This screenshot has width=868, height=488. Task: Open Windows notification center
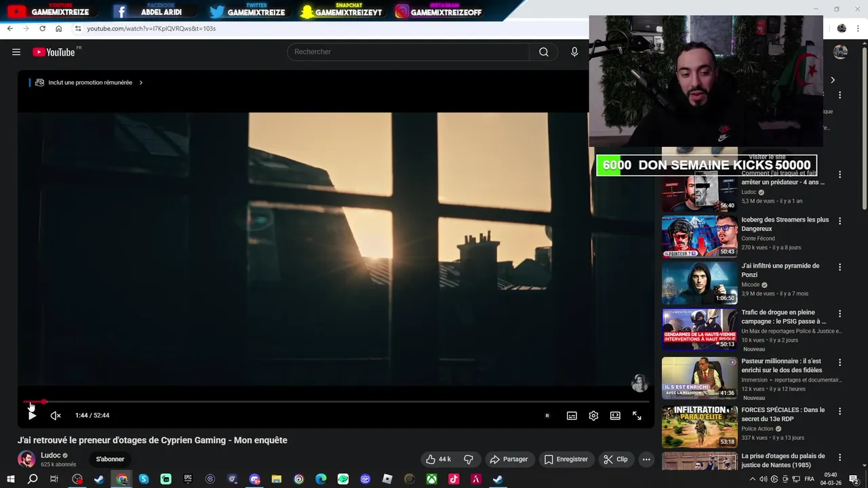(x=854, y=479)
